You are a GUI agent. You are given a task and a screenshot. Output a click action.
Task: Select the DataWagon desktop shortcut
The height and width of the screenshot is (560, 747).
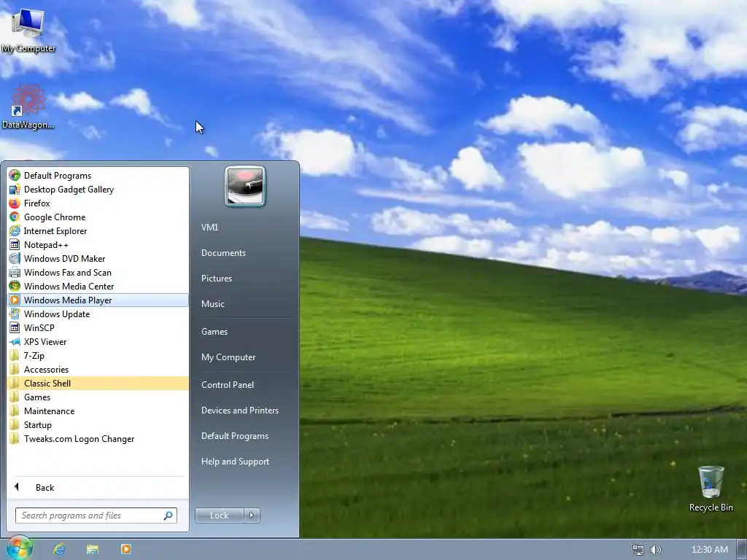28,106
